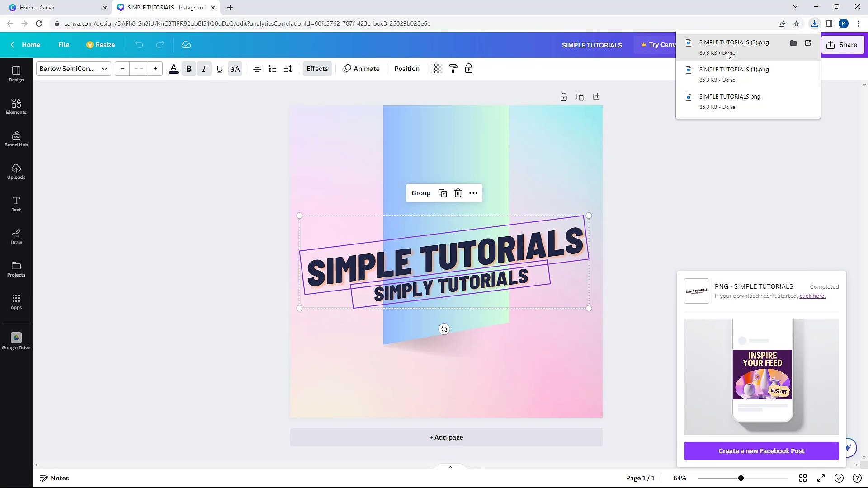This screenshot has height=488, width=868.
Task: Open the Barlow SemiCondensed font dropdown
Action: (x=73, y=69)
